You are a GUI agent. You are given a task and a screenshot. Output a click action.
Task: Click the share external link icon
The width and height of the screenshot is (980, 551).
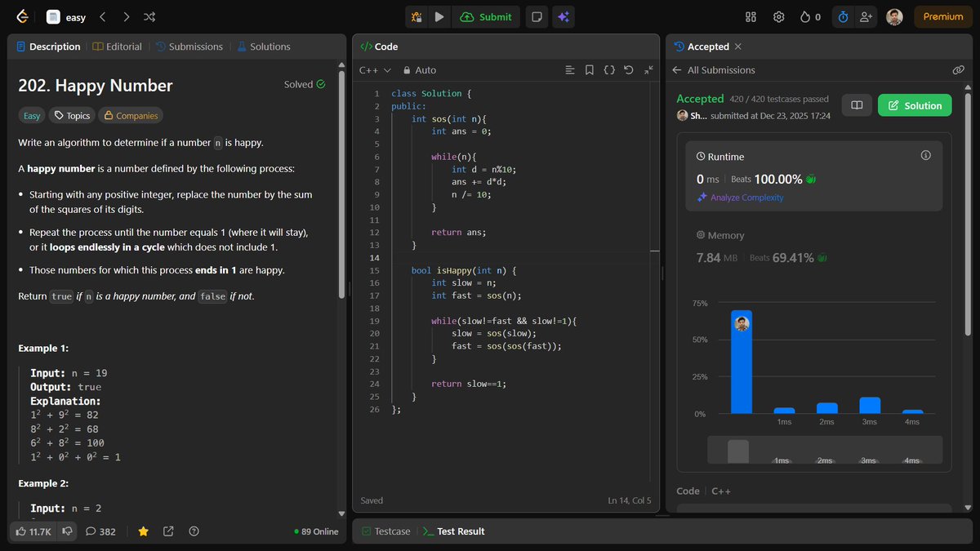[x=168, y=531]
